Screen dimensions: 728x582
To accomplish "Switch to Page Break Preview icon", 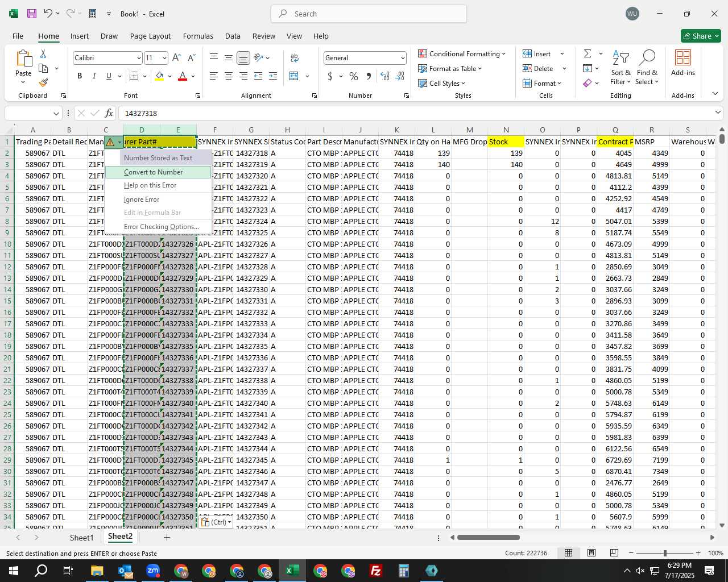I will (x=614, y=552).
